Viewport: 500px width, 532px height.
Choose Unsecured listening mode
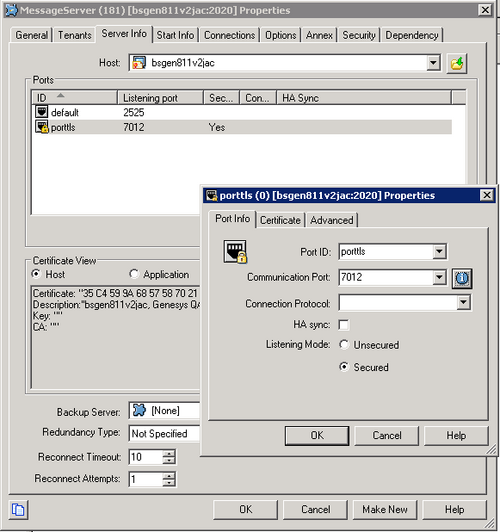pyautogui.click(x=344, y=345)
